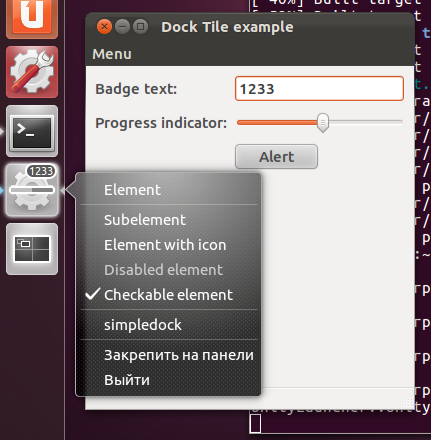This screenshot has height=440, width=431.
Task: Click the Progress indicator slider handle
Action: coord(323,122)
